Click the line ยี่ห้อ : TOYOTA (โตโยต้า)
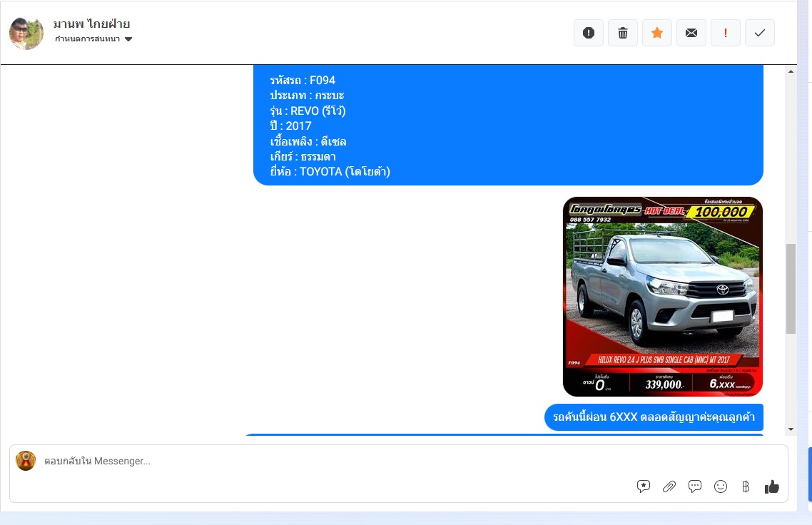 330,171
